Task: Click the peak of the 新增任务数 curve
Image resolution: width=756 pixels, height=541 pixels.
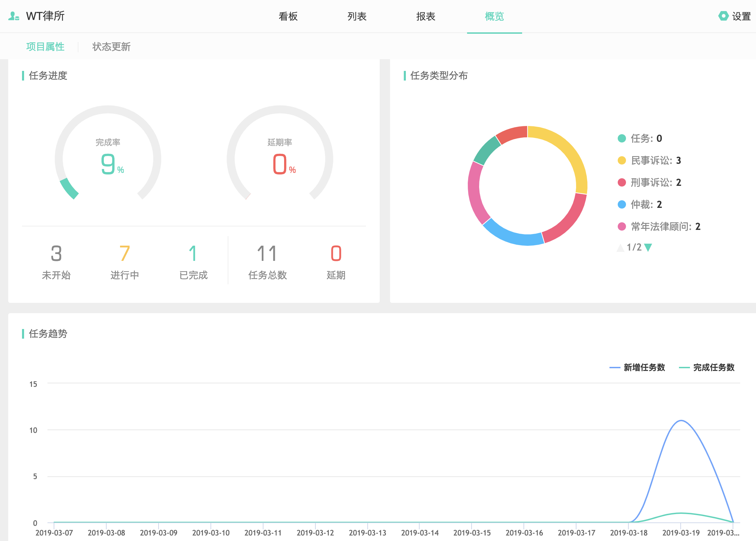Action: coord(681,421)
